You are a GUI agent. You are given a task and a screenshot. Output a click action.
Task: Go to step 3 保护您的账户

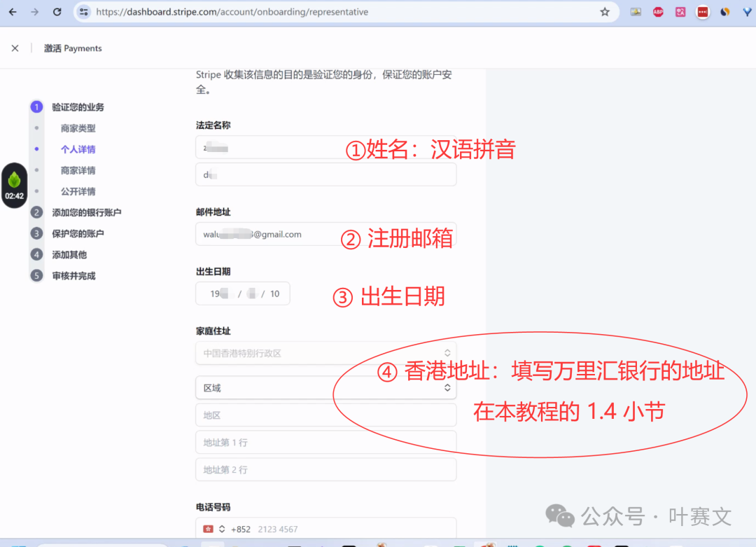click(x=78, y=233)
